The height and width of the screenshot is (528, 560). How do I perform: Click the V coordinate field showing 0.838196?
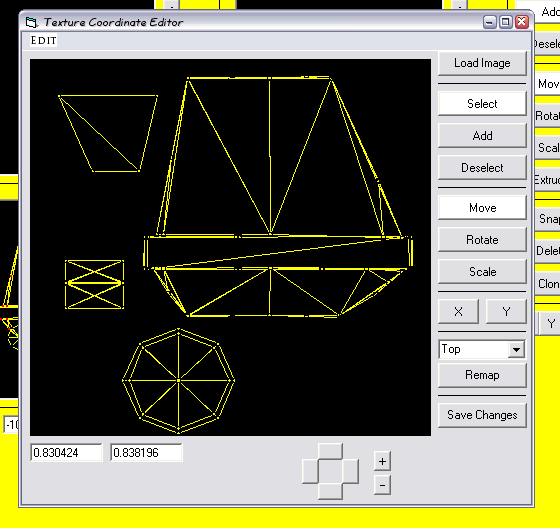[x=146, y=453]
